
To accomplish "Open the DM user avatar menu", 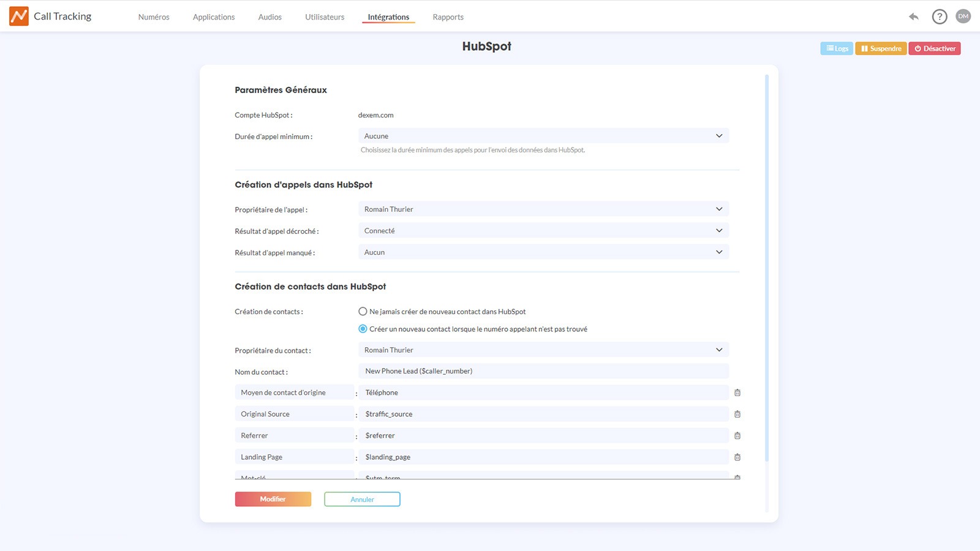I will pos(963,17).
